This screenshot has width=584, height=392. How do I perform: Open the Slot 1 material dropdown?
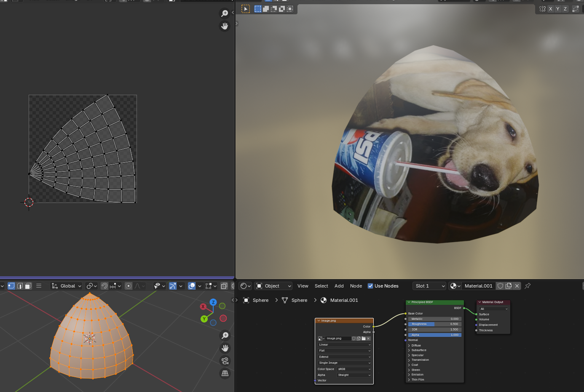tap(429, 286)
